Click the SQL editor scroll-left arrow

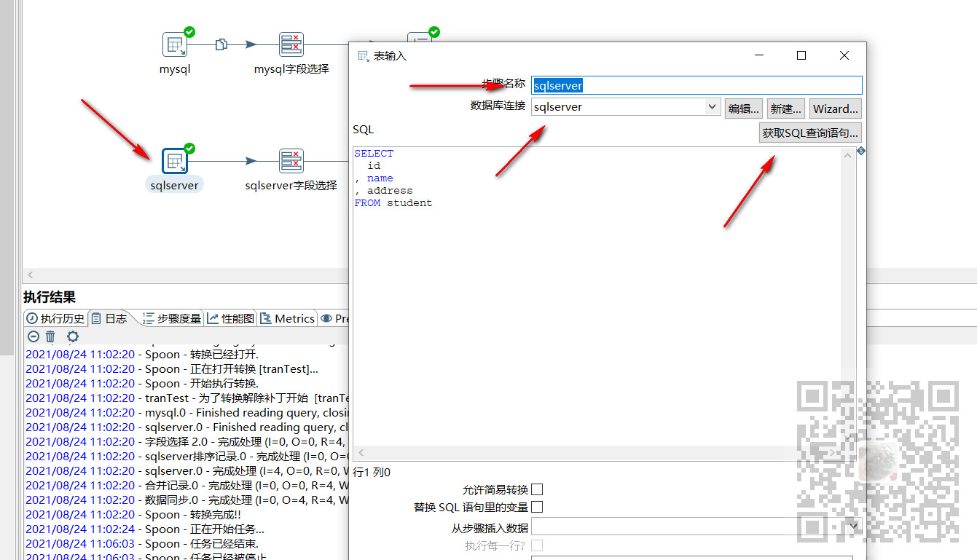[x=360, y=454]
